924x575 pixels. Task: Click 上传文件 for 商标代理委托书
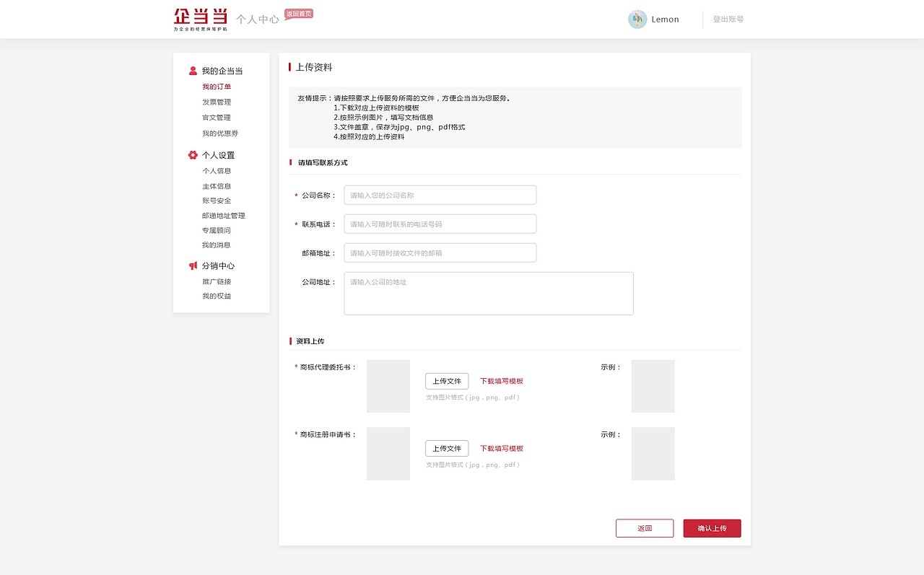pos(447,381)
